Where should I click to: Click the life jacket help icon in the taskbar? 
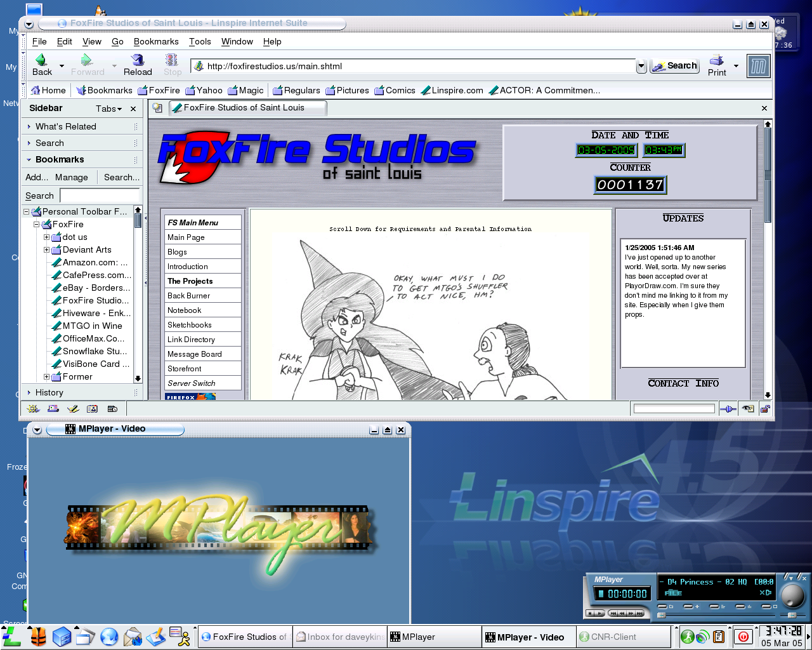(38, 637)
